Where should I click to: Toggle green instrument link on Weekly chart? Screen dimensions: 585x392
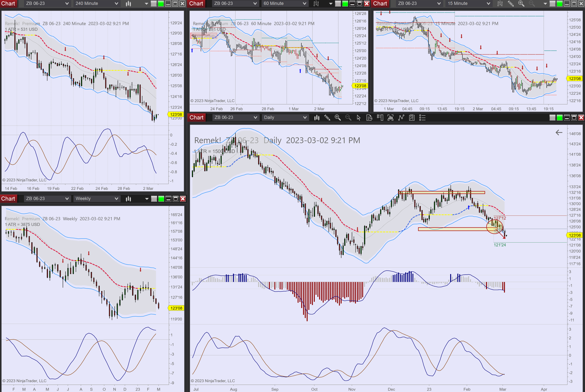click(161, 199)
